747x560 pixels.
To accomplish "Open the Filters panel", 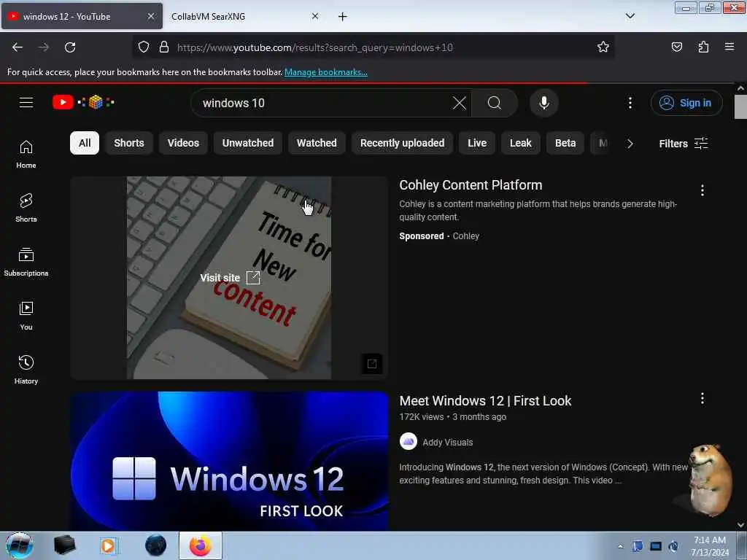I will [x=683, y=144].
